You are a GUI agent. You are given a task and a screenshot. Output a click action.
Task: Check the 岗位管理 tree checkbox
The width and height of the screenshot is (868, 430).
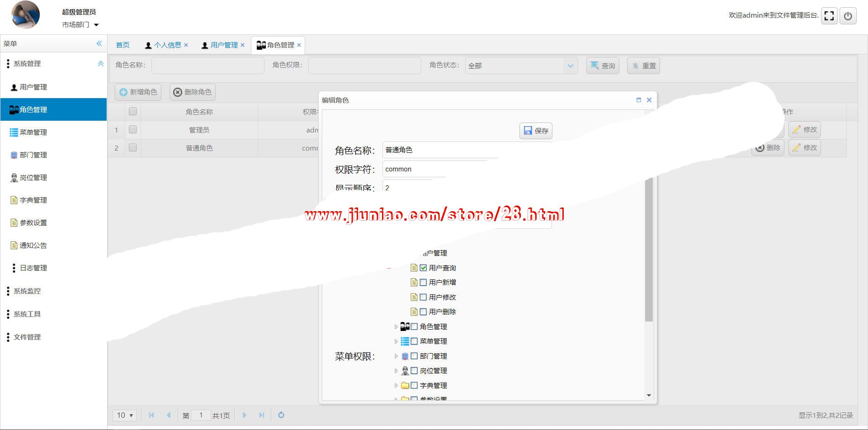(414, 370)
